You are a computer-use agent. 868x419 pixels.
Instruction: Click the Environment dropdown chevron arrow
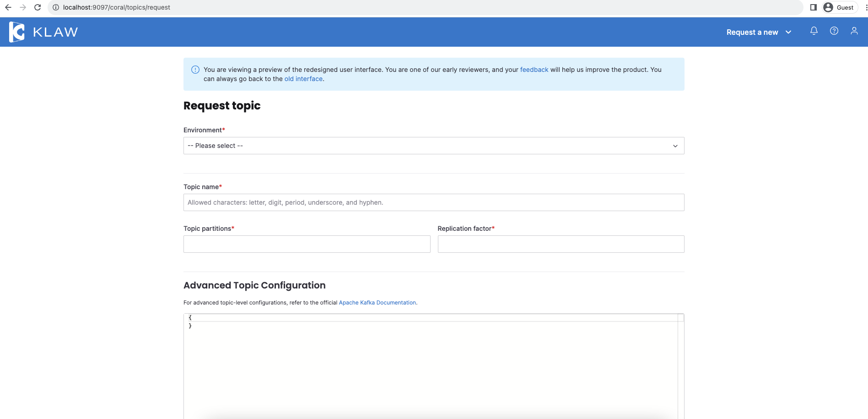click(x=675, y=146)
